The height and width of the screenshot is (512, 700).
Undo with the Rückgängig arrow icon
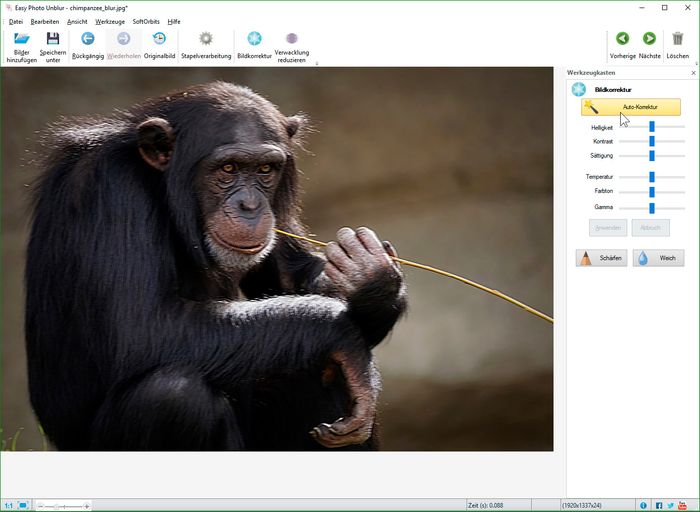(88, 39)
